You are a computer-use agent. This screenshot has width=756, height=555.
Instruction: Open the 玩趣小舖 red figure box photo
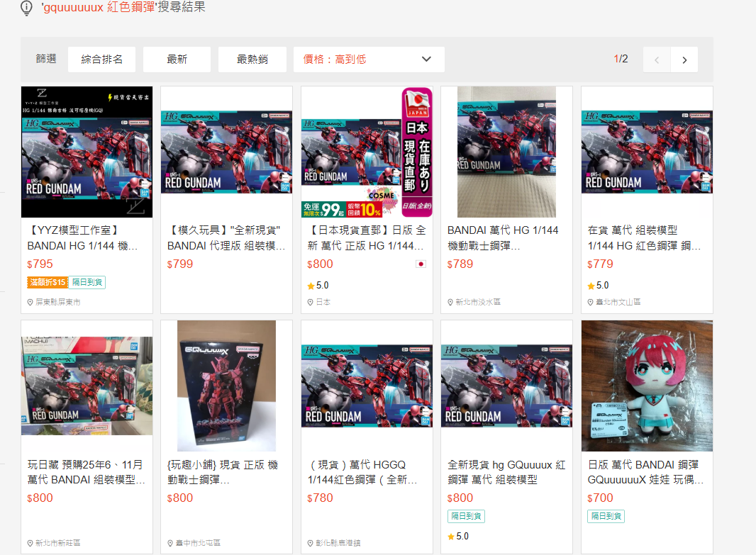pos(227,386)
